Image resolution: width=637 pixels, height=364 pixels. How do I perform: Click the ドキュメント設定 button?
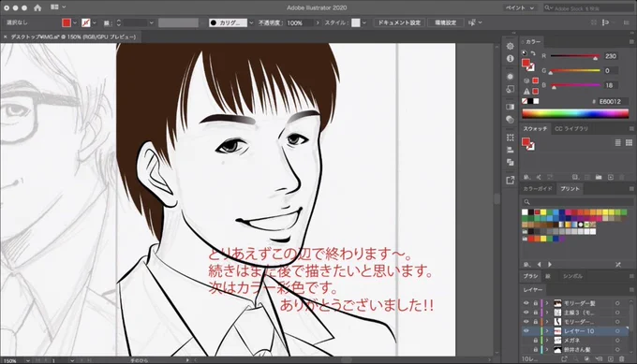pos(399,22)
